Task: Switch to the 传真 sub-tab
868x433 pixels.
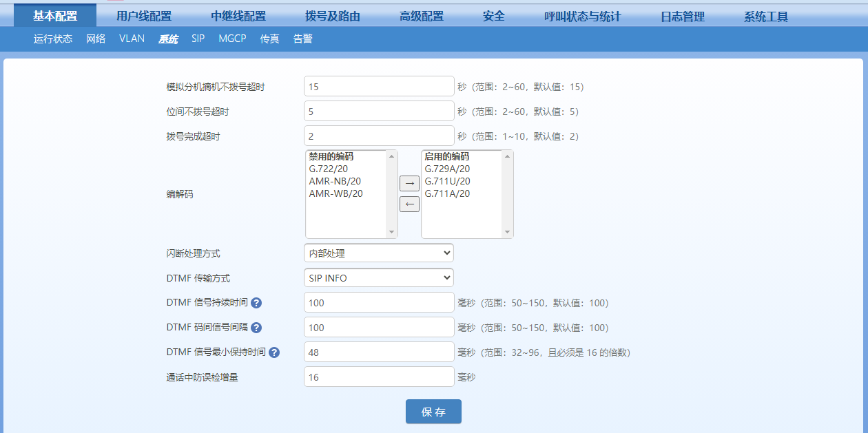Action: (269, 39)
